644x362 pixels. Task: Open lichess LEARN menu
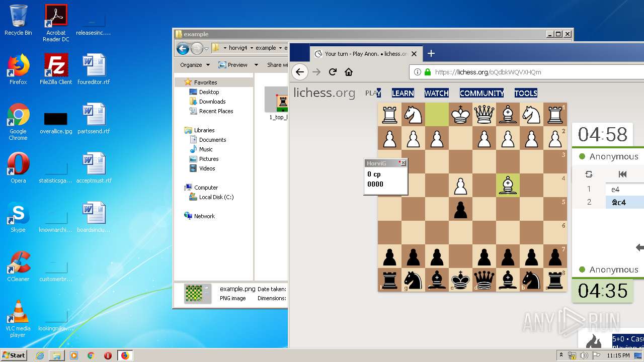(403, 93)
